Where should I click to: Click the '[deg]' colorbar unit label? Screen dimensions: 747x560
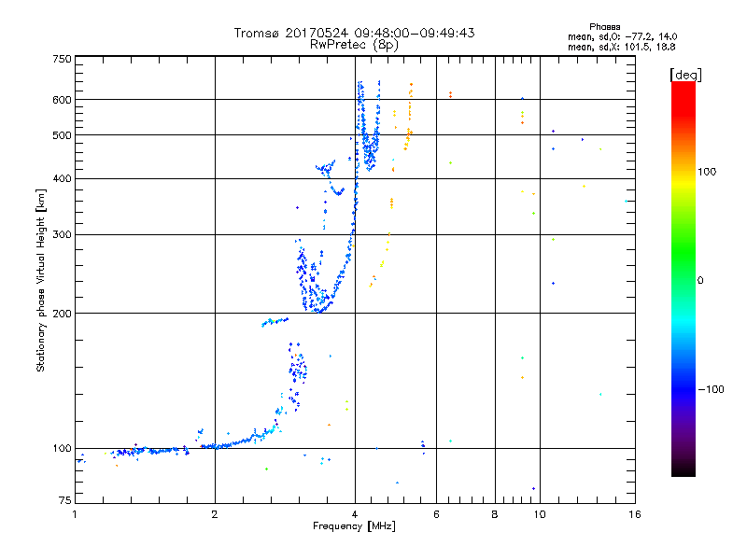pyautogui.click(x=685, y=75)
